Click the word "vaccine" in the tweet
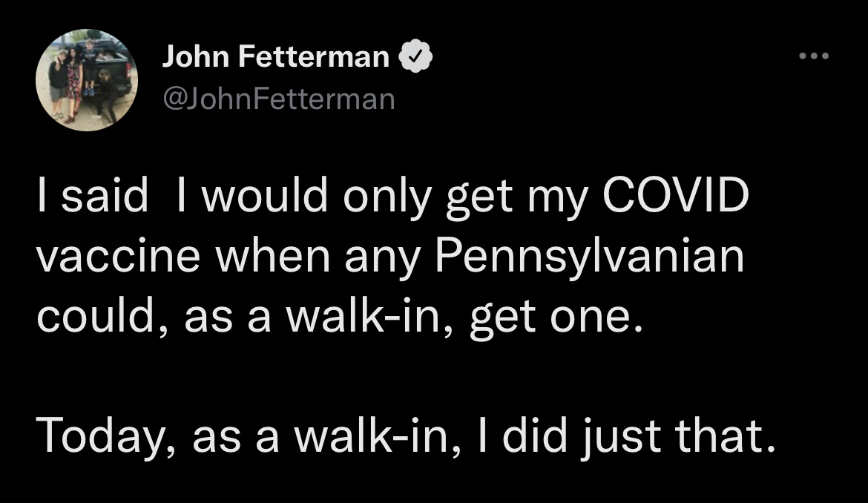Viewport: 868px width, 503px height. pos(119,257)
